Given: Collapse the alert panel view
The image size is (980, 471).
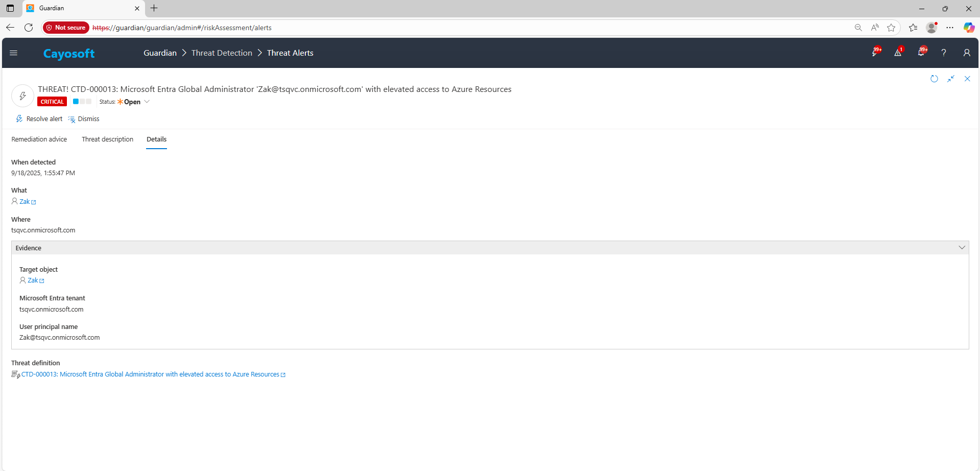Looking at the screenshot, I should pyautogui.click(x=951, y=79).
